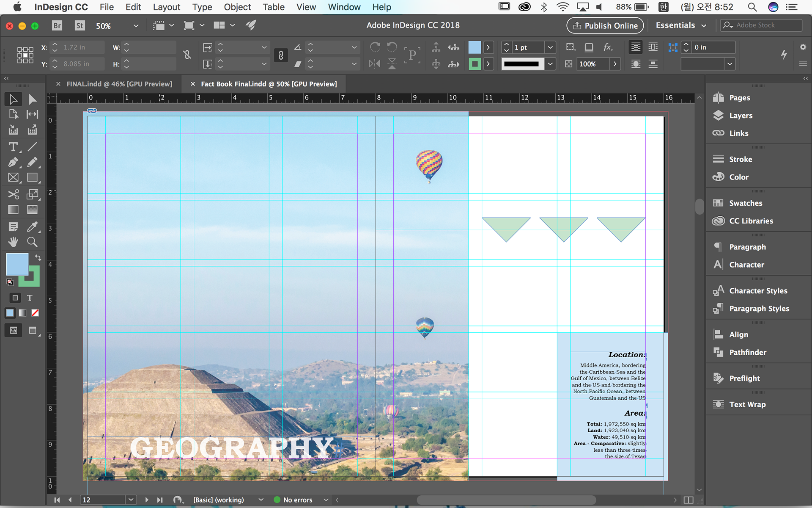Open Essentials workspace dropdown
The width and height of the screenshot is (812, 508).
[681, 25]
